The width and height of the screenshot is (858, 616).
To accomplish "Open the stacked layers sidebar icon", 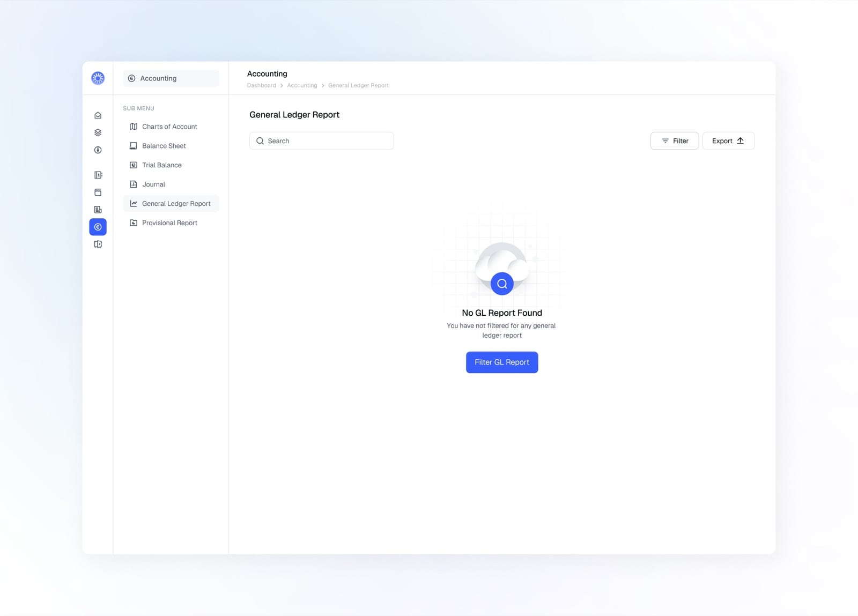I will [x=98, y=132].
